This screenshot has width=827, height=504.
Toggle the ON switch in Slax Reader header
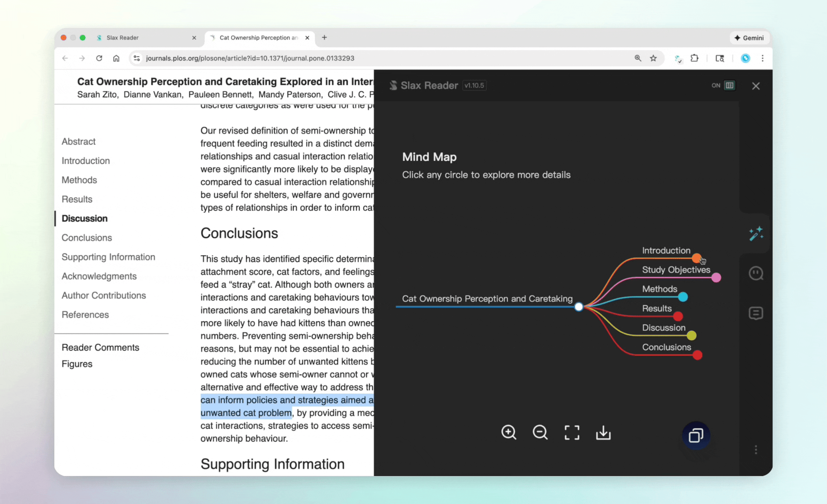730,85
